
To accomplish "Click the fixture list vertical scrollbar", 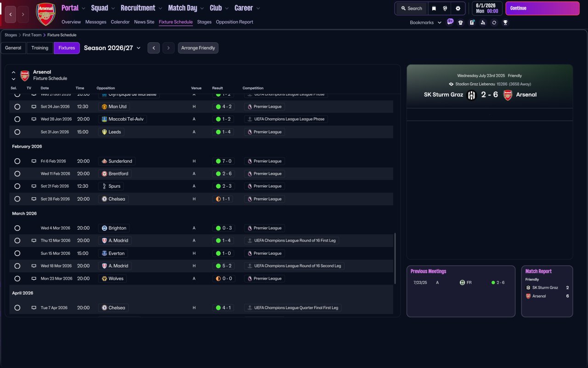I will [395, 258].
